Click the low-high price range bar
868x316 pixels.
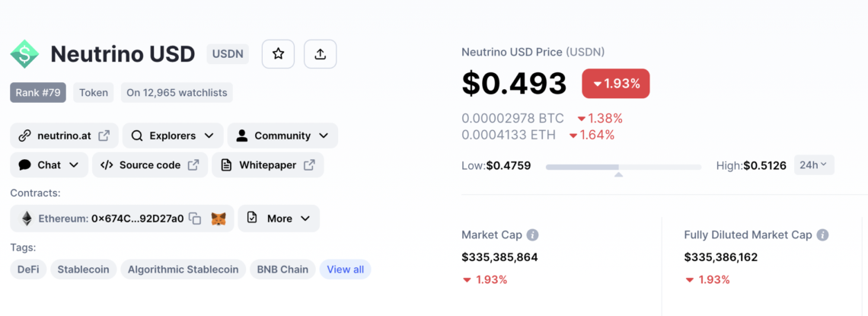pyautogui.click(x=624, y=167)
